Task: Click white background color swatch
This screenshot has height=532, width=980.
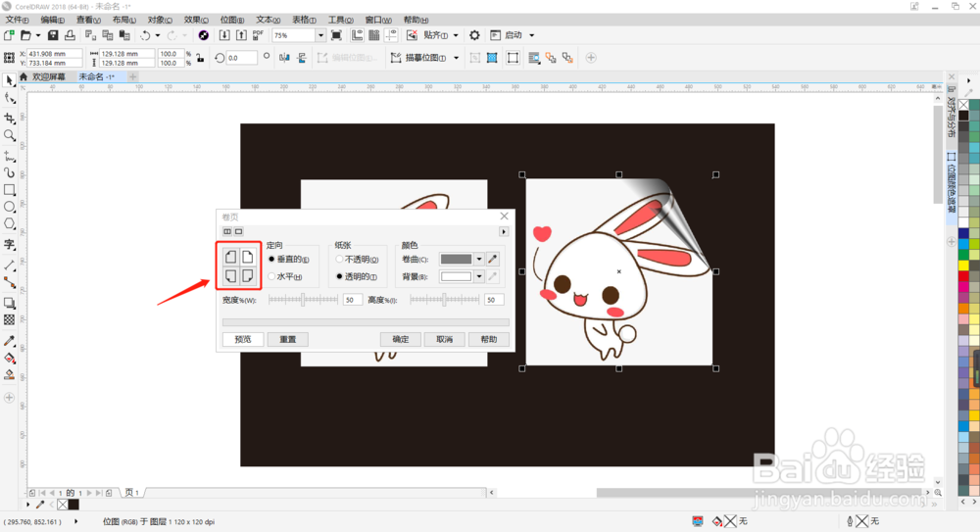Action: click(x=457, y=276)
